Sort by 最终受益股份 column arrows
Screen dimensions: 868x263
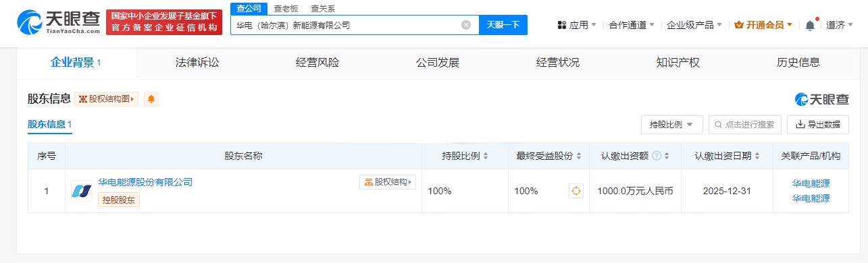coord(579,156)
